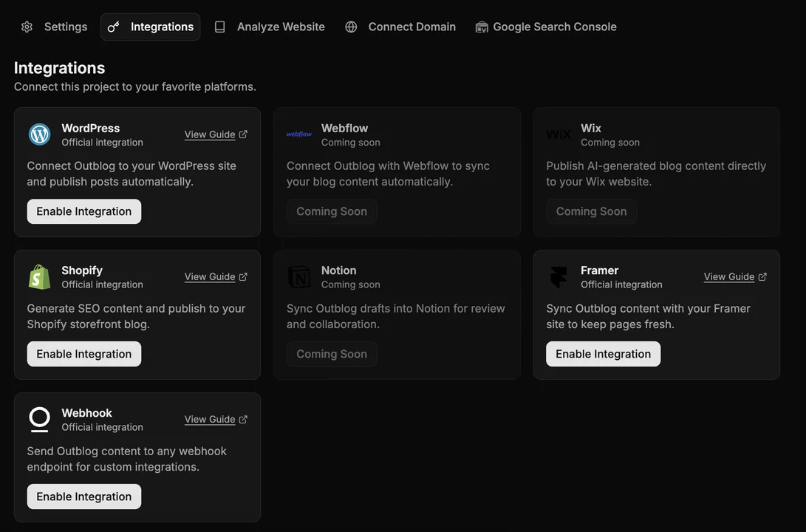Click external link icon on WordPress card
Screen dimensions: 806x532
(243, 134)
